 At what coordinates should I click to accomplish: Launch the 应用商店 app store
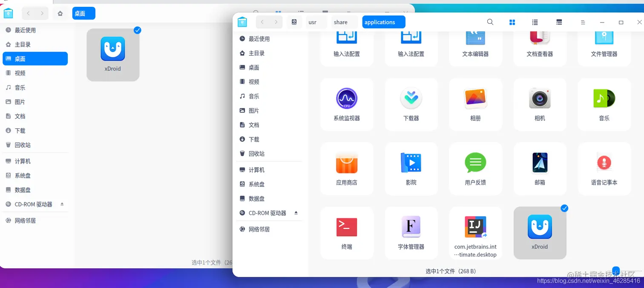[347, 168]
